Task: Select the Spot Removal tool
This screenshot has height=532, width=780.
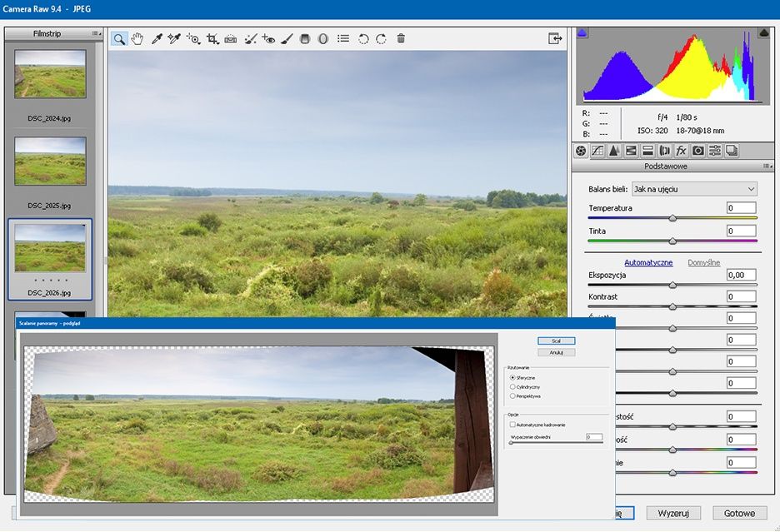Action: [x=251, y=39]
